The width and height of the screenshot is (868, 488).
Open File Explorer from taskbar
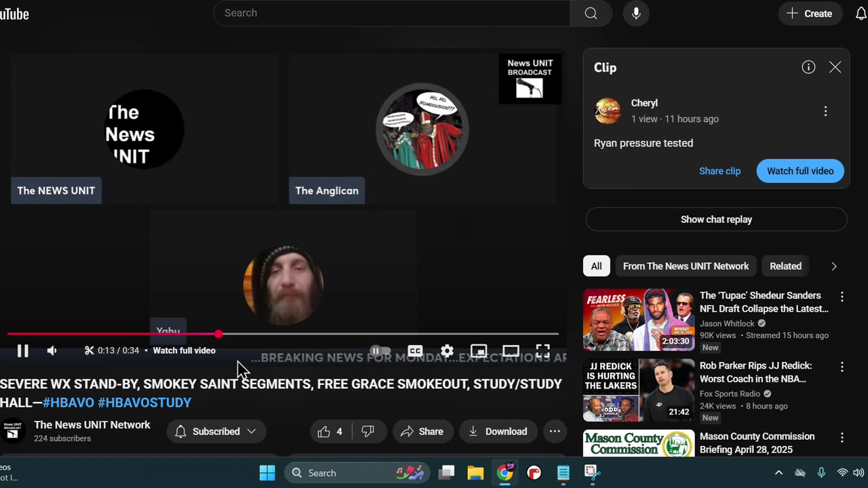[x=475, y=472]
